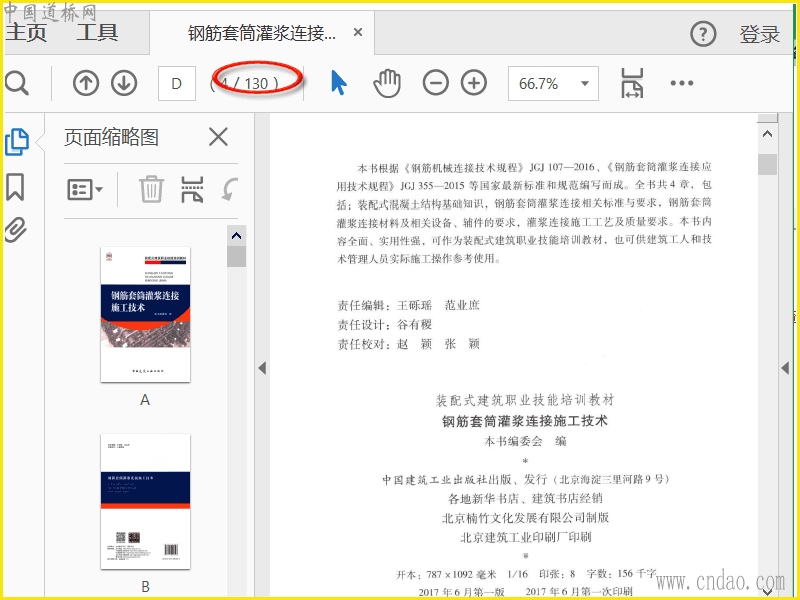Zoom out with the minus button
The height and width of the screenshot is (600, 800).
coord(436,83)
